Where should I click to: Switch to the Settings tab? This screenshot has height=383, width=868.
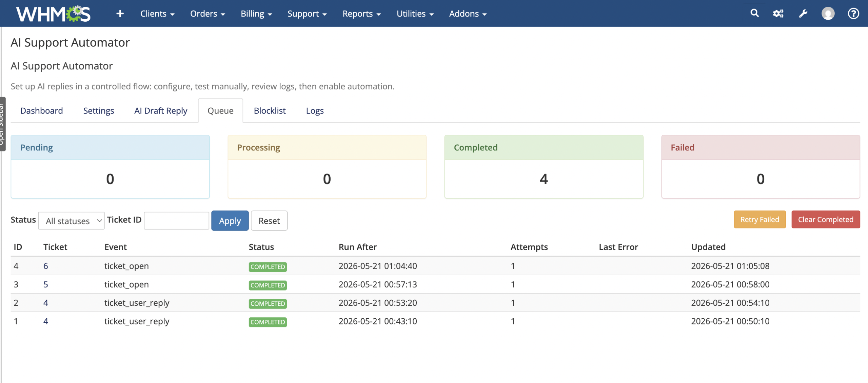[x=99, y=111]
